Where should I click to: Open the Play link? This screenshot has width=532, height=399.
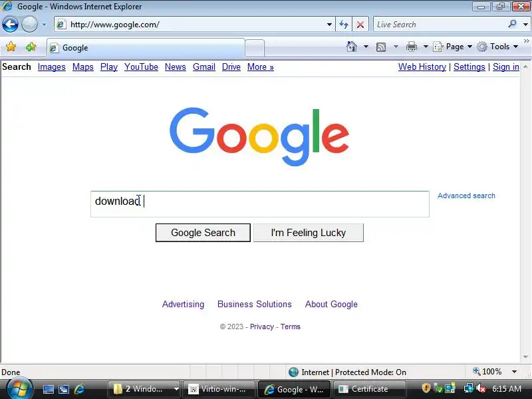pos(109,67)
